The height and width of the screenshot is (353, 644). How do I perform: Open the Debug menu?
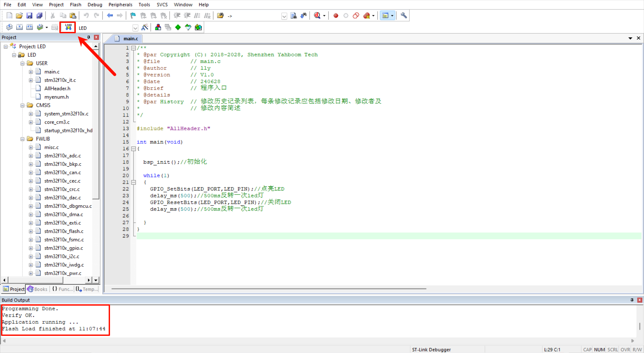[x=95, y=5]
